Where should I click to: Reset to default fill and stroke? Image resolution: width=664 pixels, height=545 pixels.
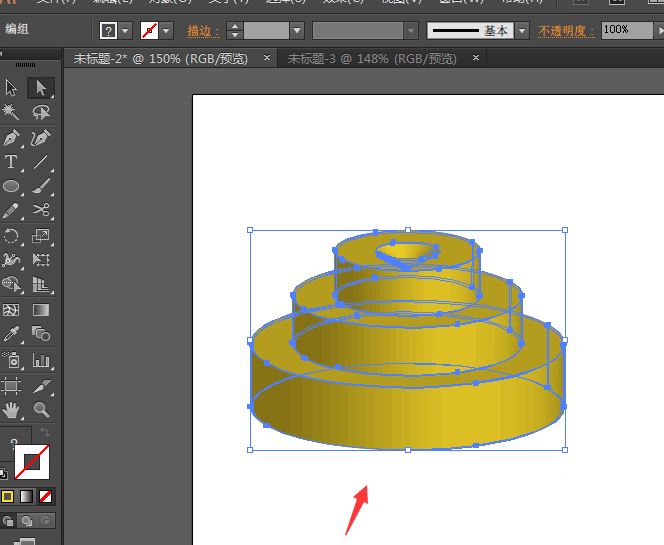3,473
